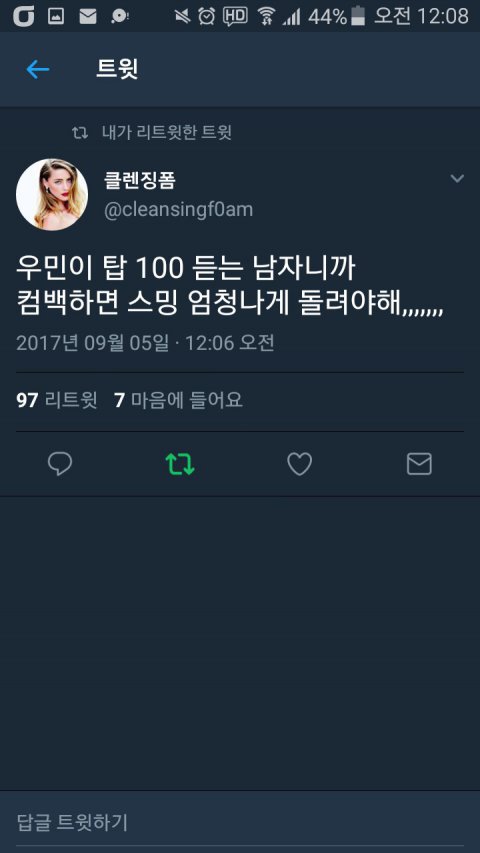Open the 클렌징폼 profile picture
The width and height of the screenshot is (480, 853).
[52, 194]
